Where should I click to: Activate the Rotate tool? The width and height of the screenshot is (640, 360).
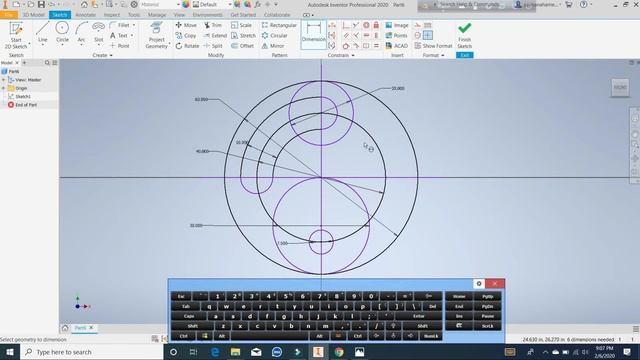click(187, 46)
